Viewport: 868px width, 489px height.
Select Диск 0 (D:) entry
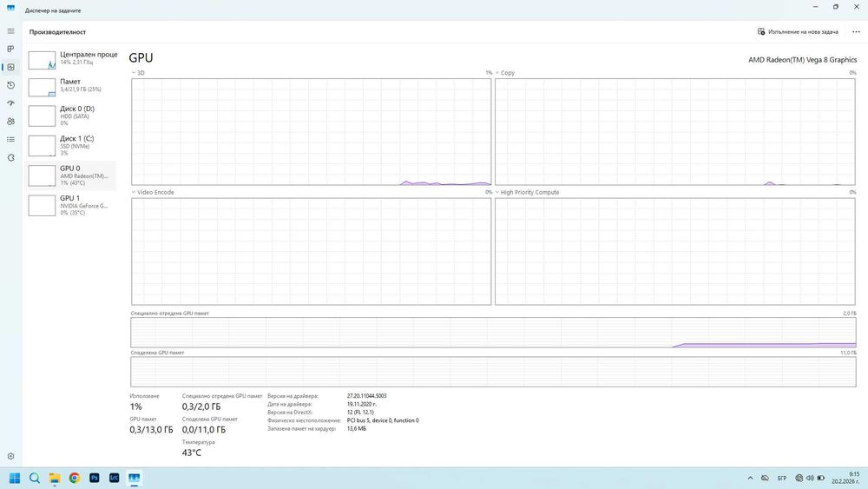pyautogui.click(x=71, y=116)
